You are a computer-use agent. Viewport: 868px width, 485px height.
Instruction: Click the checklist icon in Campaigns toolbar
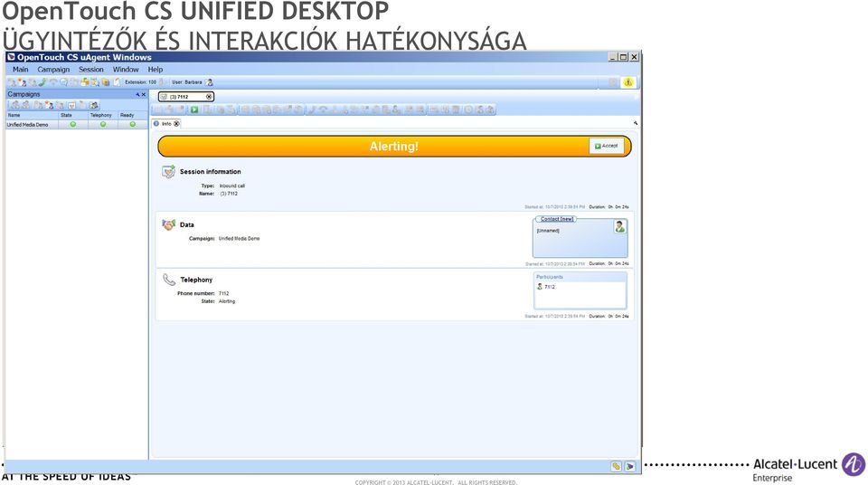click(x=72, y=105)
